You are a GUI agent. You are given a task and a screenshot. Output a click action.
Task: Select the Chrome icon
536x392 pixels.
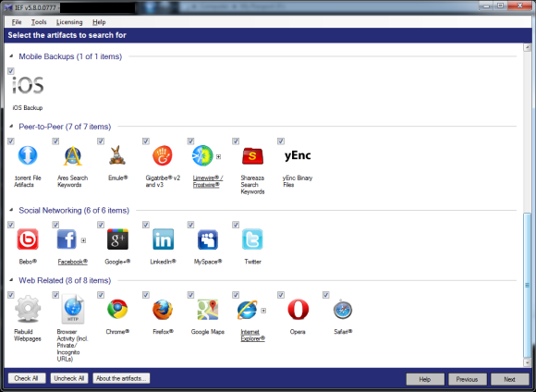[117, 309]
